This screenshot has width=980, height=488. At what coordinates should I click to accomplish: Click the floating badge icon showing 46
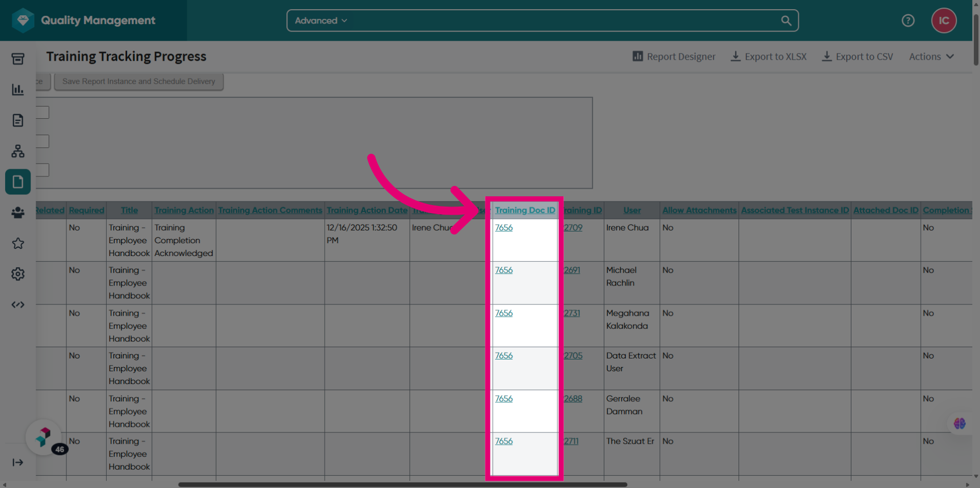point(45,439)
